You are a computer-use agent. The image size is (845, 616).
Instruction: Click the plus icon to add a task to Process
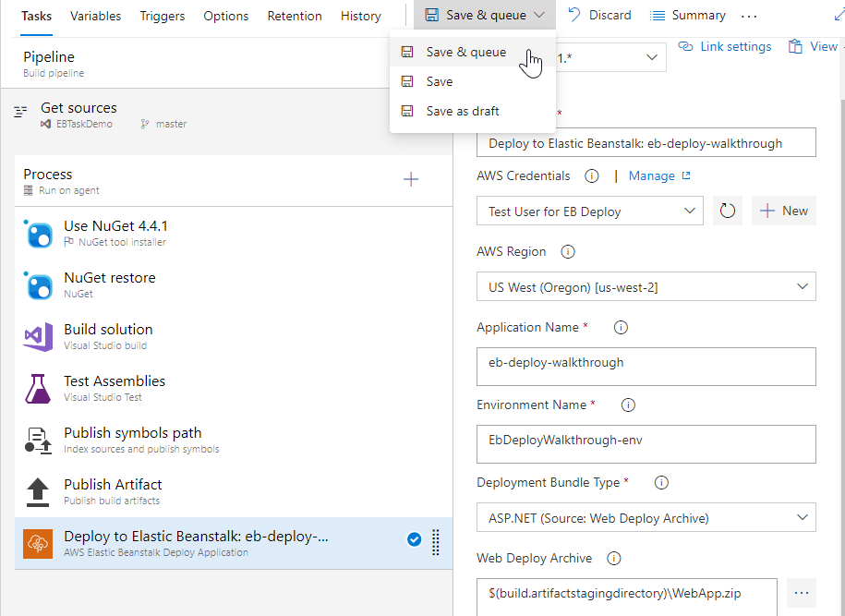(x=411, y=179)
